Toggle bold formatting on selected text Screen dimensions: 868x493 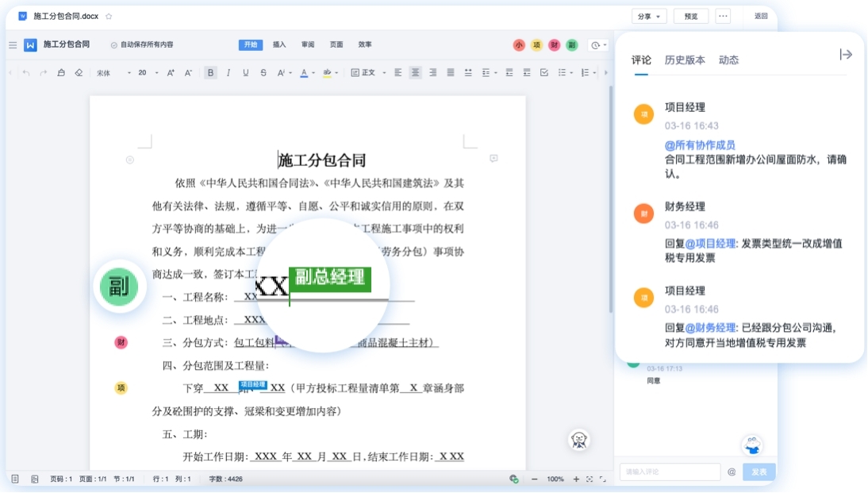tap(210, 72)
